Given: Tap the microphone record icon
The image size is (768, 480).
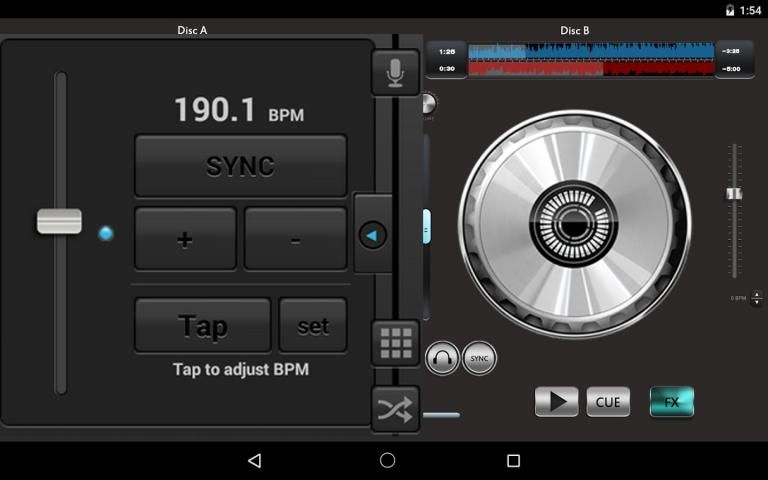Looking at the screenshot, I should click(395, 72).
